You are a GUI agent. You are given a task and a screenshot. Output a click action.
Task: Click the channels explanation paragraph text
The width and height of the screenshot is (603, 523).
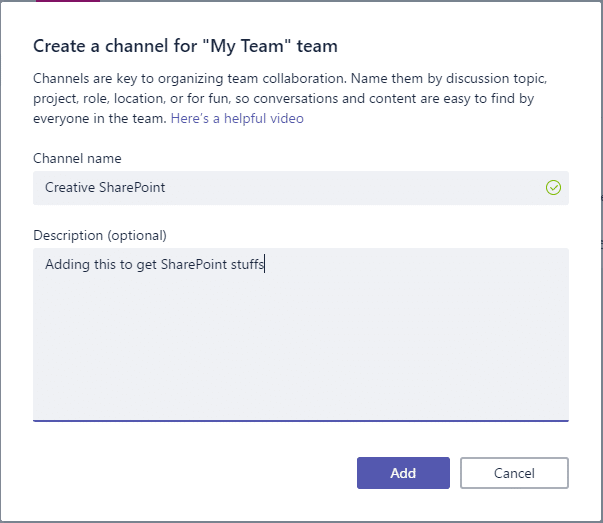pyautogui.click(x=290, y=98)
